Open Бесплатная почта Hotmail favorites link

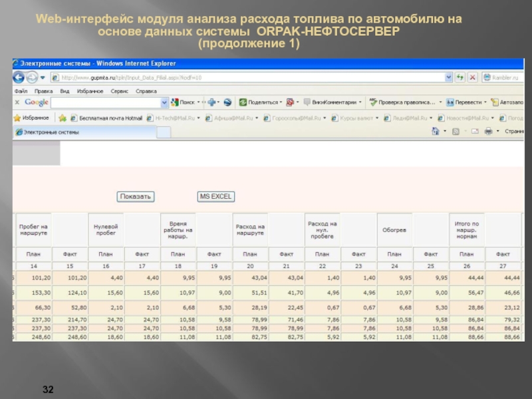[x=106, y=118]
